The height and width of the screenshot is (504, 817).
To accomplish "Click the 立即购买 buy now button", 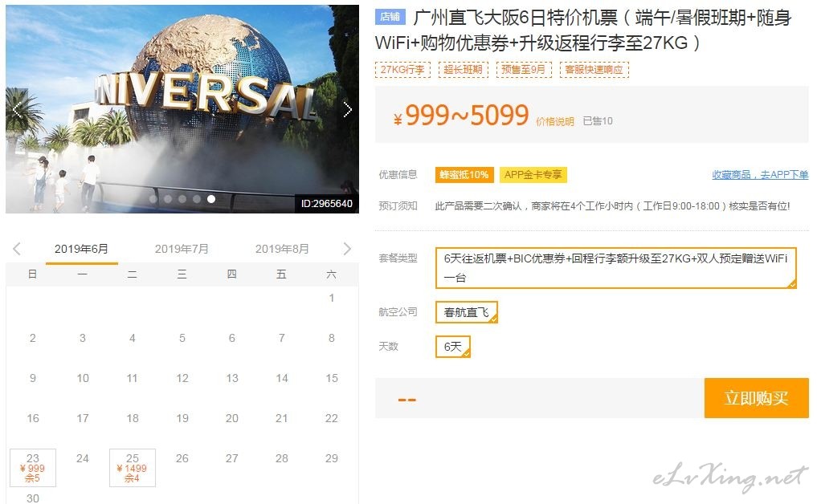I will (x=756, y=398).
